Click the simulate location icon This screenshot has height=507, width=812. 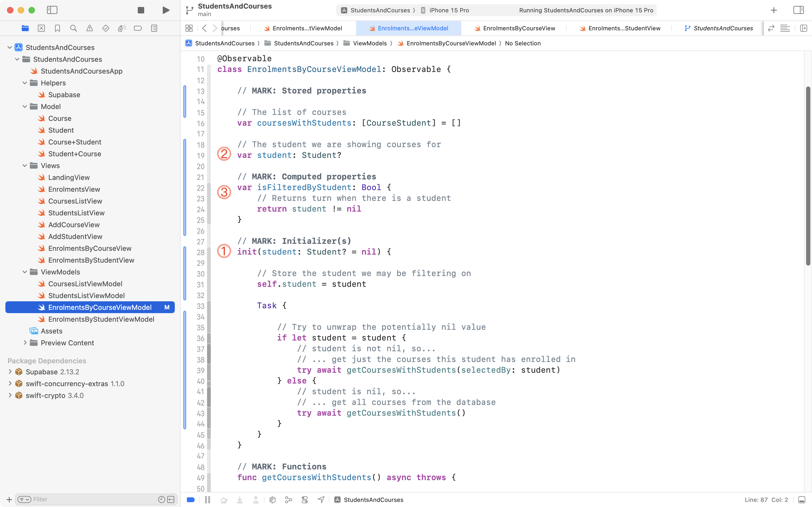click(321, 500)
